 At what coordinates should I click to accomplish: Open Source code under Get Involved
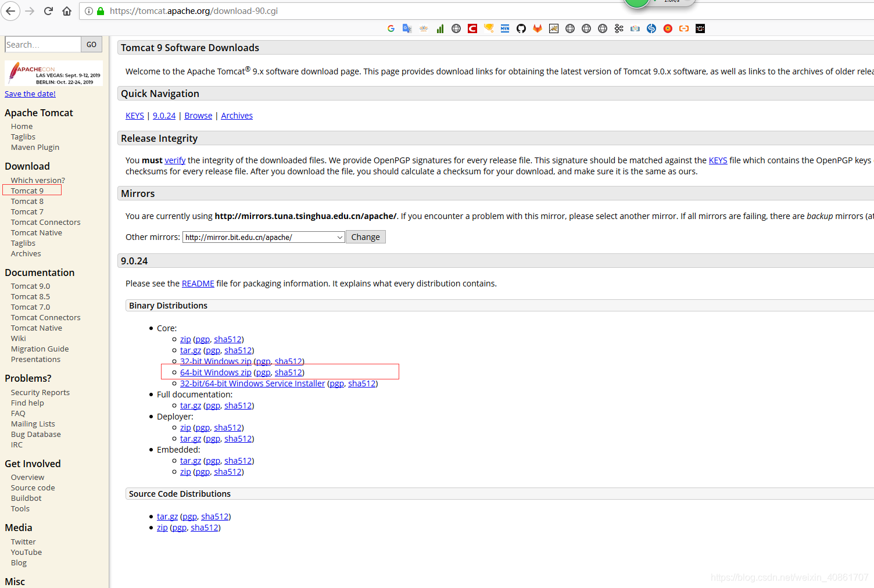[33, 487]
